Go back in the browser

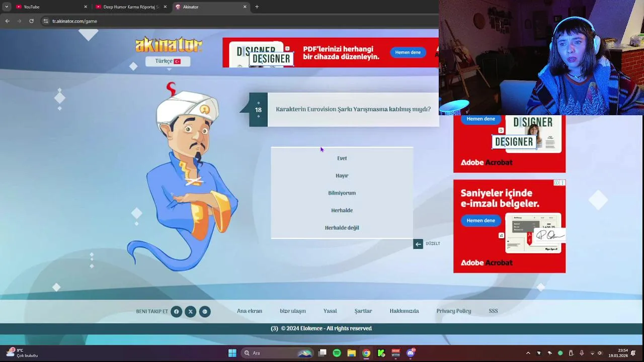click(7, 21)
